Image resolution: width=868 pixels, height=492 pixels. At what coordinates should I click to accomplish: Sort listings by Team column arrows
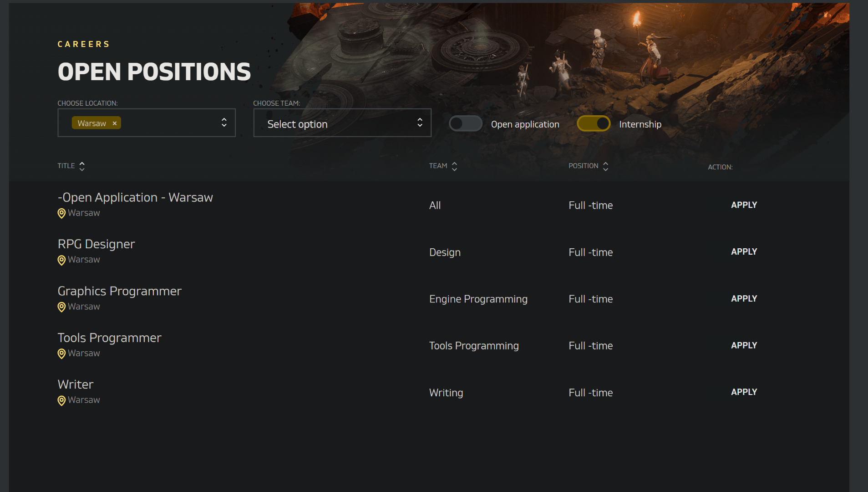(x=454, y=166)
